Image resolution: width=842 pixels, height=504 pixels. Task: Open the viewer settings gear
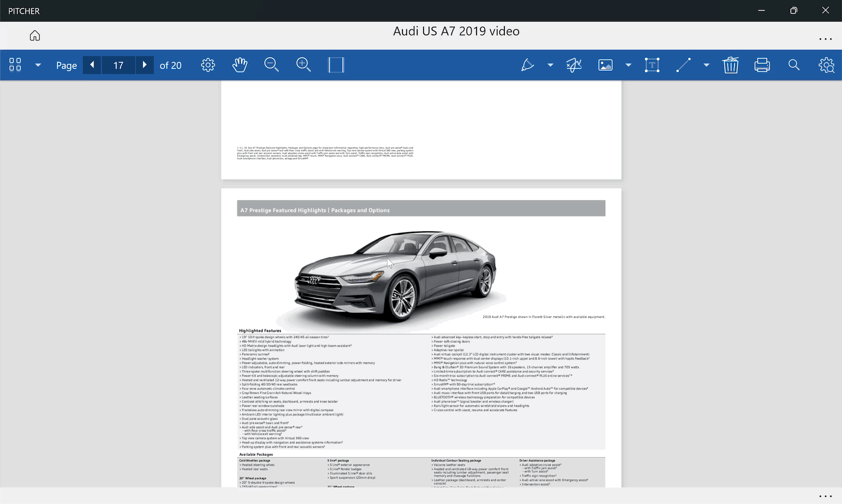click(208, 65)
